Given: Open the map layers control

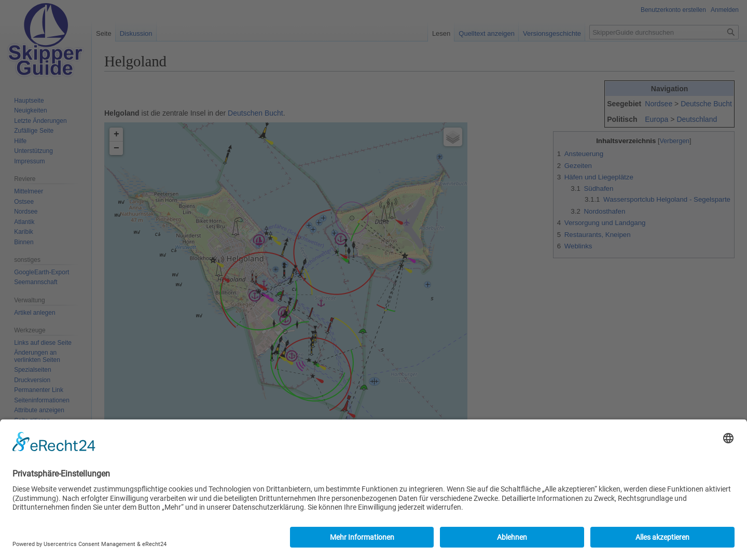Looking at the screenshot, I should coord(453,137).
